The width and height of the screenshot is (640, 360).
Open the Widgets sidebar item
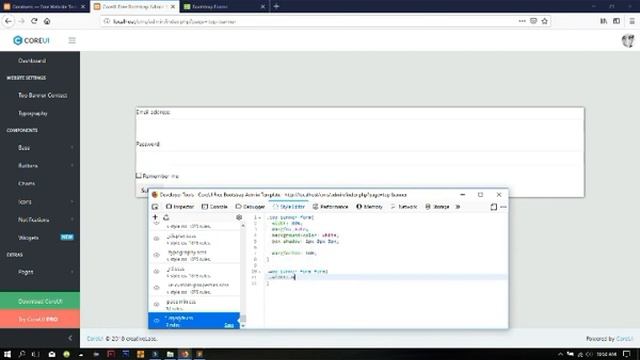click(x=40, y=238)
